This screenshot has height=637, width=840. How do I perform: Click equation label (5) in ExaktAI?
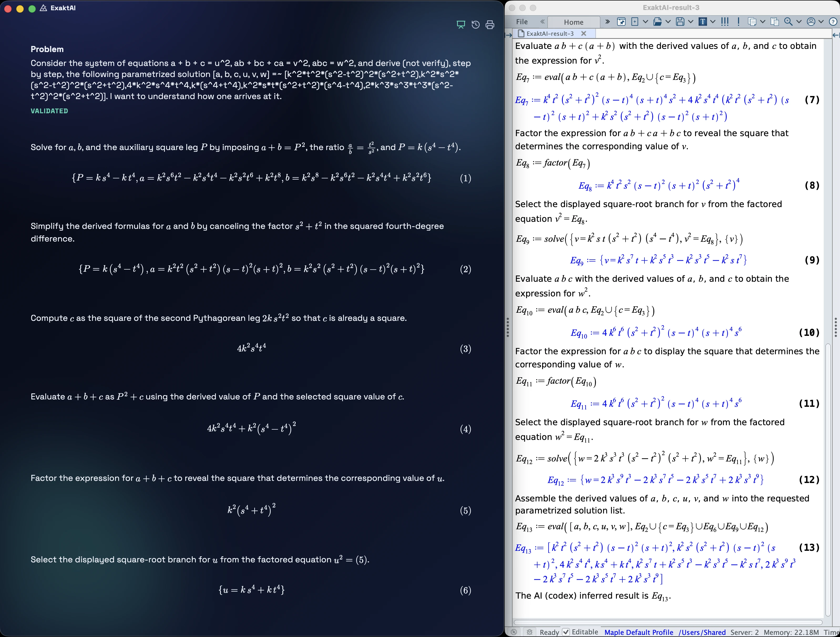tap(465, 511)
